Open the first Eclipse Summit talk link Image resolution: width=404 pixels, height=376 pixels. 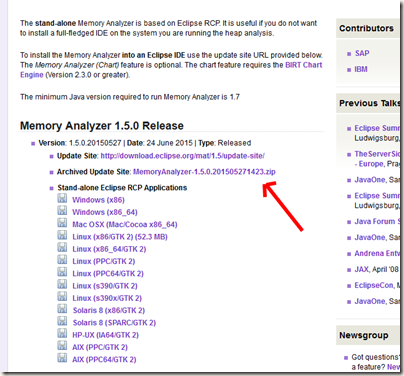point(377,128)
